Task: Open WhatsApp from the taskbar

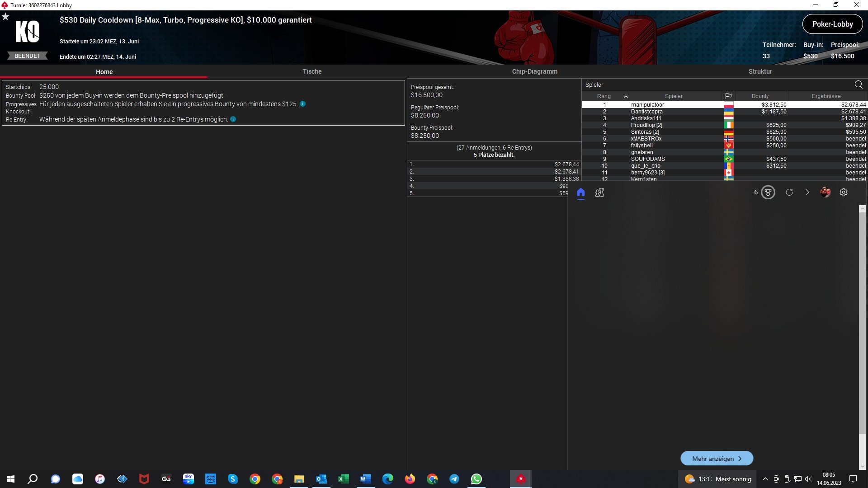Action: click(x=476, y=479)
